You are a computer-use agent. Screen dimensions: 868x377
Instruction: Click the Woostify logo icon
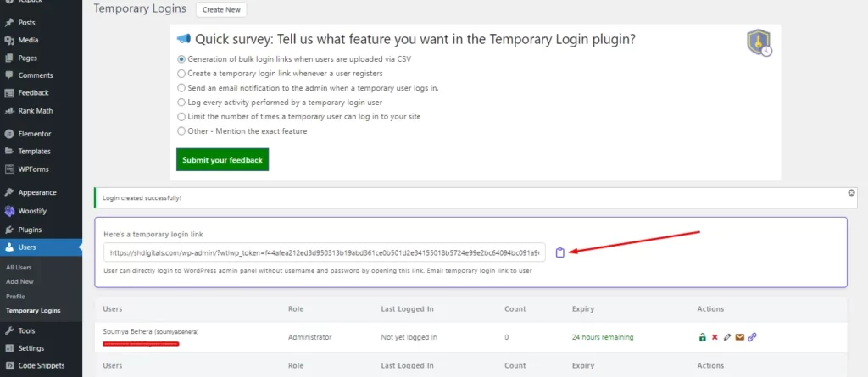point(8,211)
